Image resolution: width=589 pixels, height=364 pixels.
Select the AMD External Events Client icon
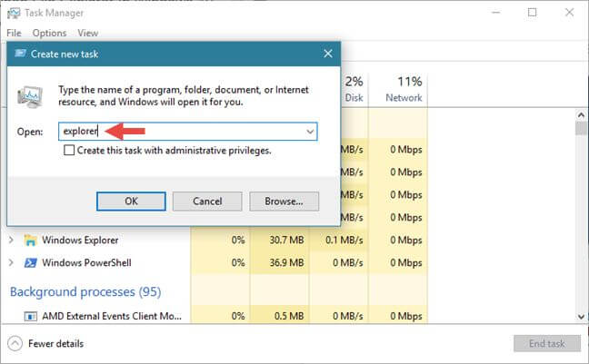(x=30, y=316)
